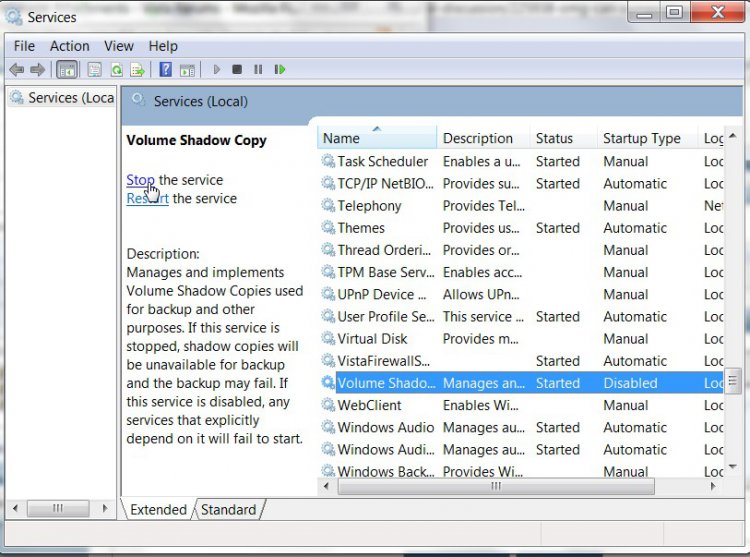Toggle the Show/Hide Action Pane icon

point(187,70)
